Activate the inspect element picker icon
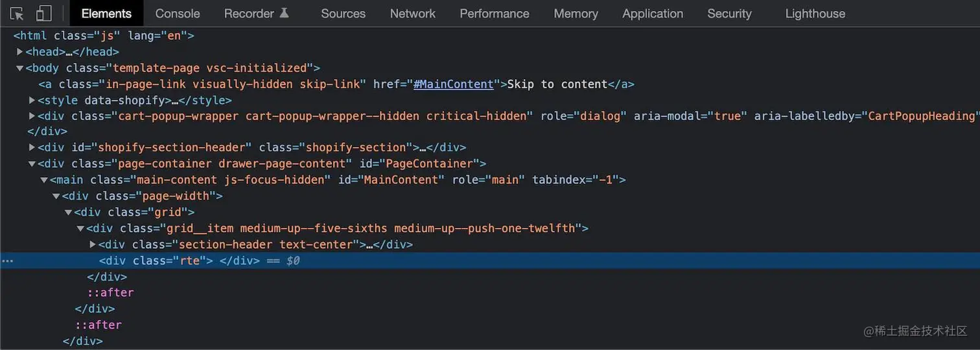Viewport: 980px width, 350px height. [x=17, y=13]
